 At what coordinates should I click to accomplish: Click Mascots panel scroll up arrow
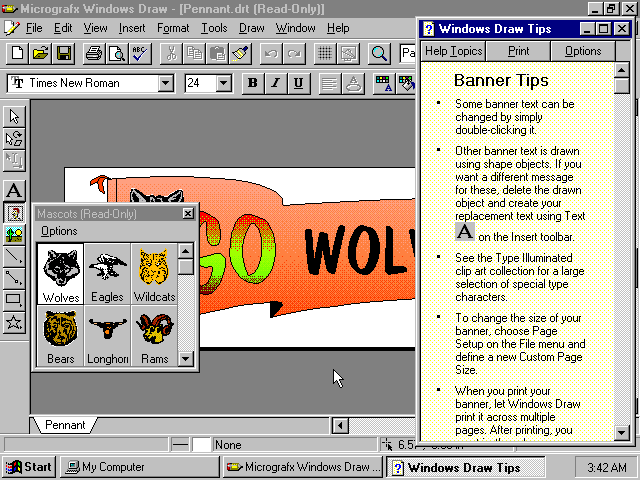point(186,251)
